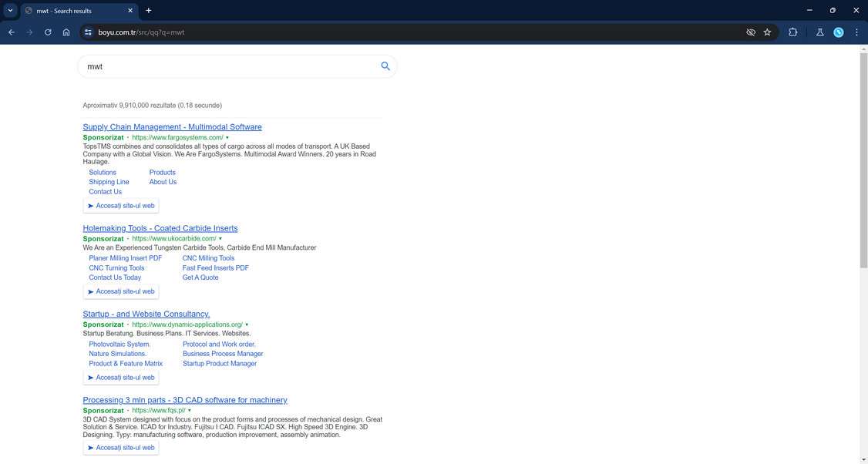Click the 'CNC Milling Tools' sitelink
The height and width of the screenshot is (464, 868).
[208, 258]
